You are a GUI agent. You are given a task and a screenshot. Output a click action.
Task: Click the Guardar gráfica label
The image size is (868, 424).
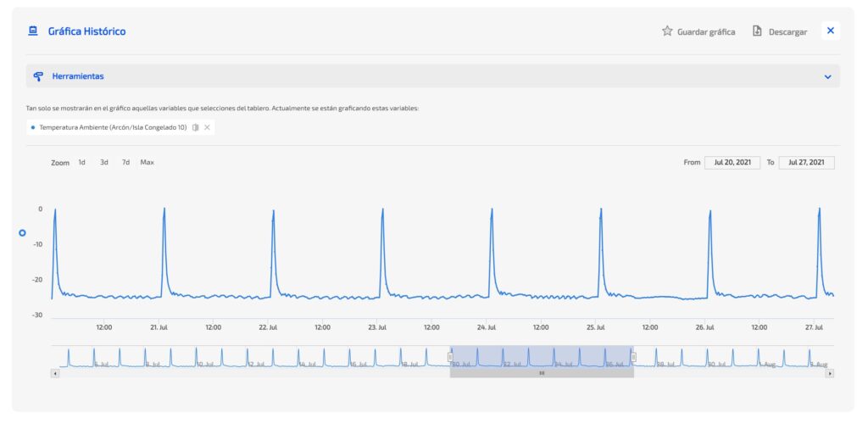706,32
